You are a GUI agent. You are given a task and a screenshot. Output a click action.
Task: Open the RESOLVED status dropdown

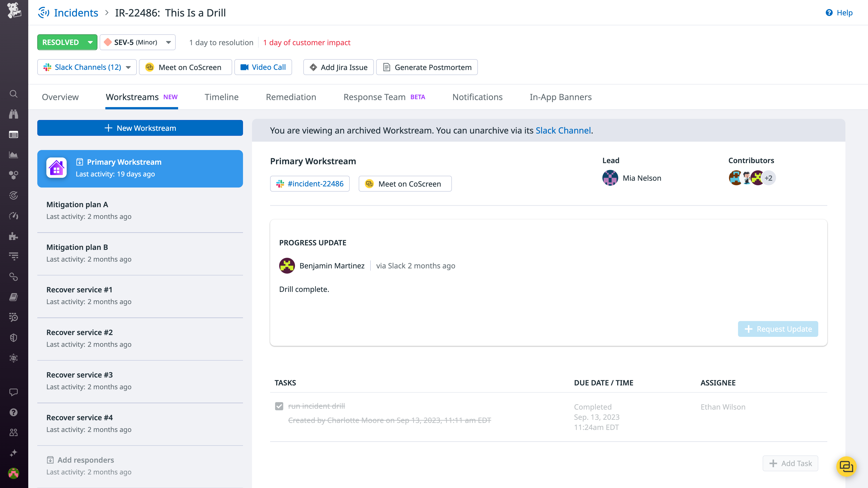click(x=67, y=42)
